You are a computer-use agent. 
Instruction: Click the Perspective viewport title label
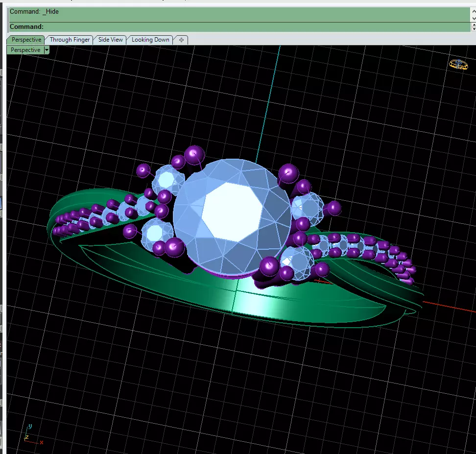click(x=25, y=50)
